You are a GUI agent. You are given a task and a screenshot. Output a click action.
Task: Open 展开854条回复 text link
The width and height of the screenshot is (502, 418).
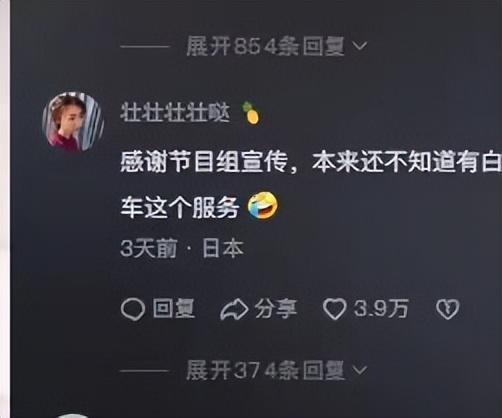coord(265,46)
